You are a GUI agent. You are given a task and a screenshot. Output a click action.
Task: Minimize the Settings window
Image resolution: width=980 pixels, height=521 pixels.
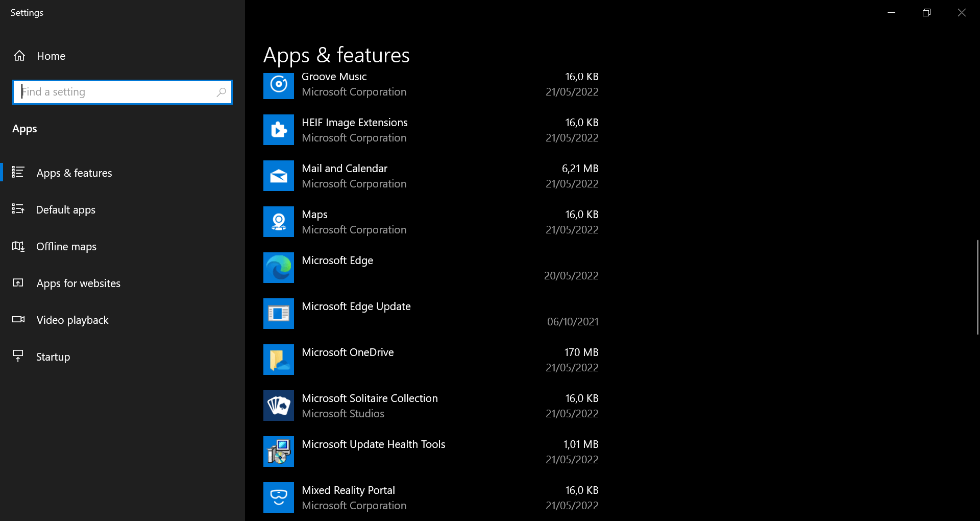(x=892, y=12)
